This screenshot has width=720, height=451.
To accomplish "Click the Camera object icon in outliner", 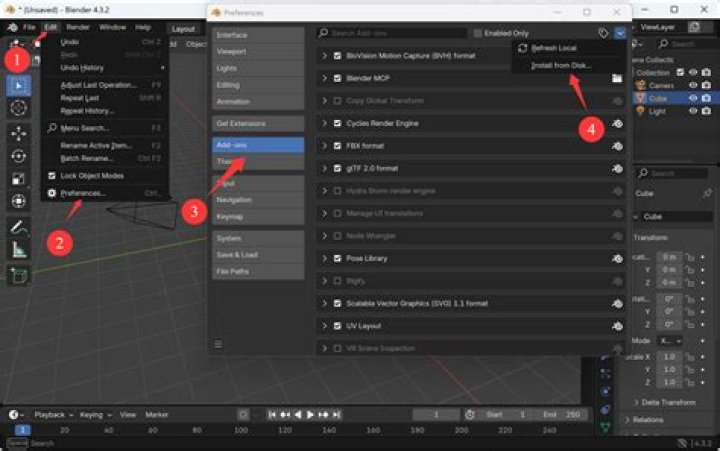I will [640, 85].
